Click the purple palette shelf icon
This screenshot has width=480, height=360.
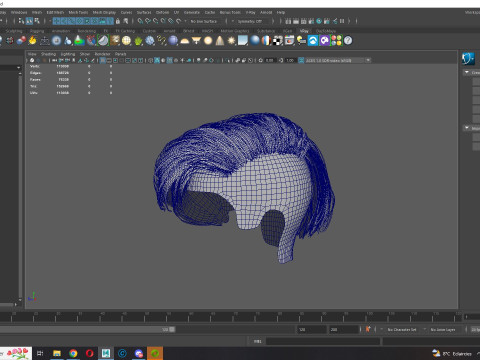tap(325, 41)
